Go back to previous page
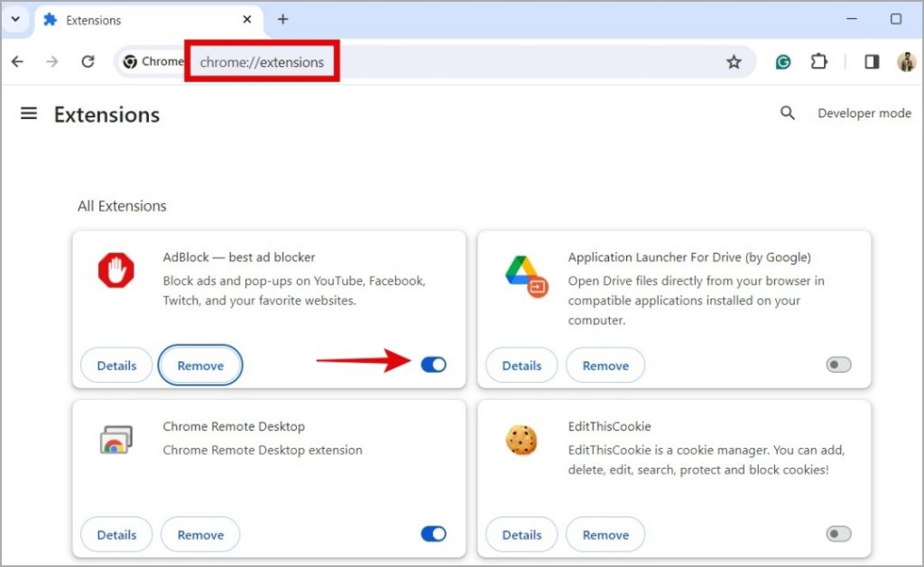 [x=18, y=61]
